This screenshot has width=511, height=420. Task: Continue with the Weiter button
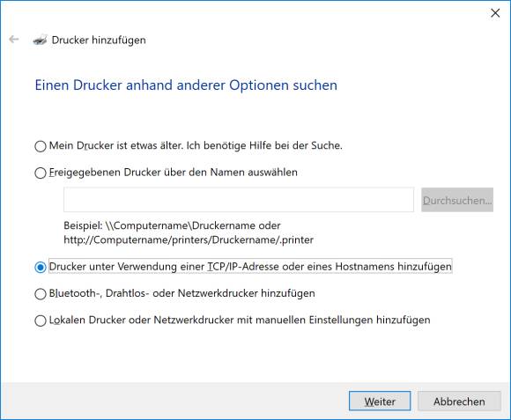[380, 402]
